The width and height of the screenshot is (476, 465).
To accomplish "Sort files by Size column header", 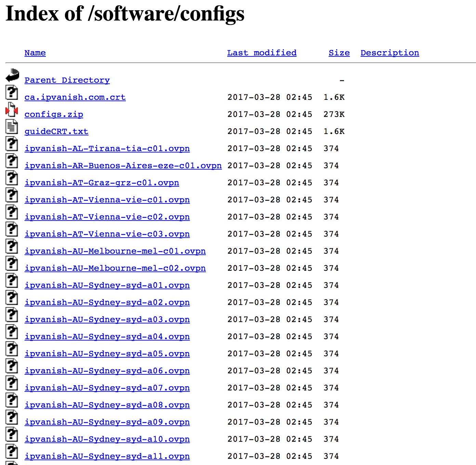I will point(339,53).
